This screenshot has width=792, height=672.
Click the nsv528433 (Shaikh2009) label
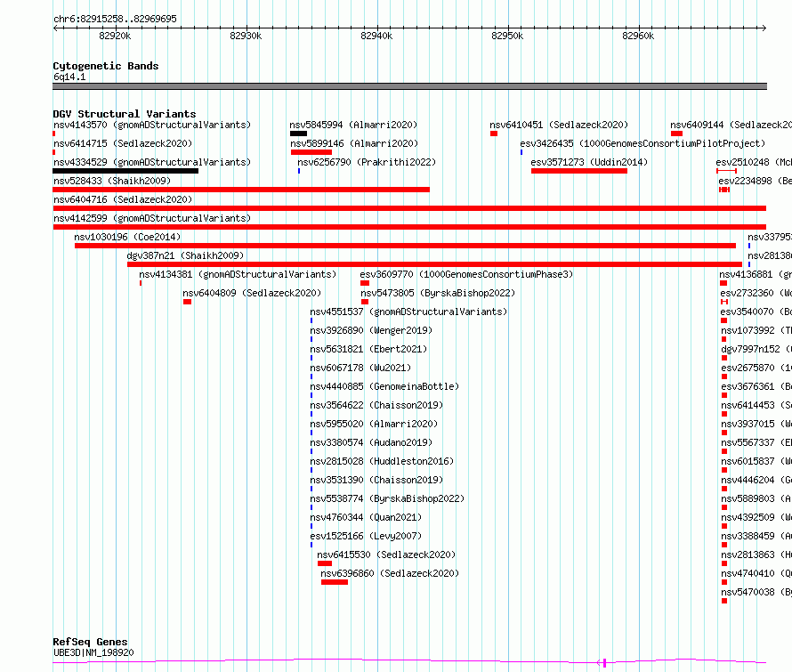[x=112, y=181]
